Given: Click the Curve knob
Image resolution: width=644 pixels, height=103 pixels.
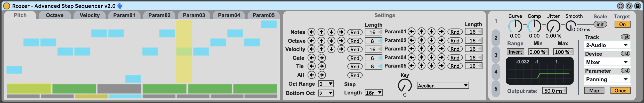Looking at the screenshot, I should click(515, 26).
